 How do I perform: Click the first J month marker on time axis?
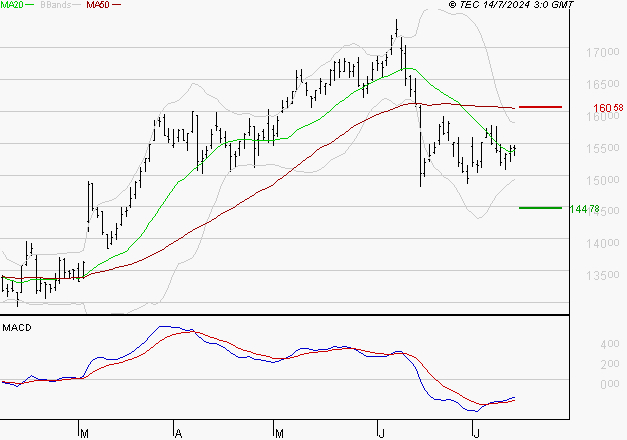click(381, 433)
